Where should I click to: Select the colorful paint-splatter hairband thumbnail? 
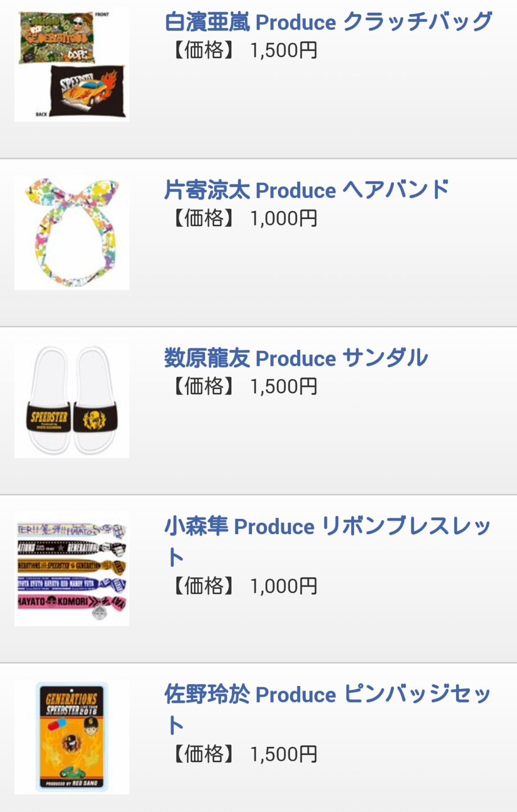pyautogui.click(x=71, y=232)
